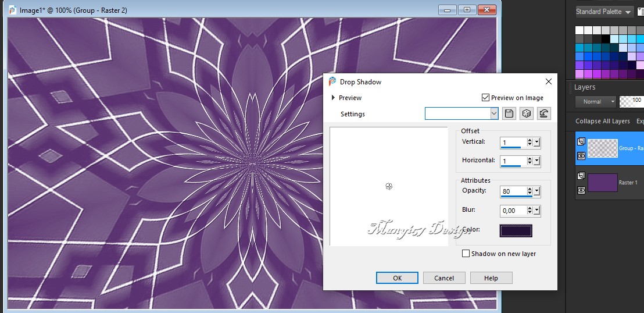Open the Horizontal offset slider dropdown arrow

[537, 161]
